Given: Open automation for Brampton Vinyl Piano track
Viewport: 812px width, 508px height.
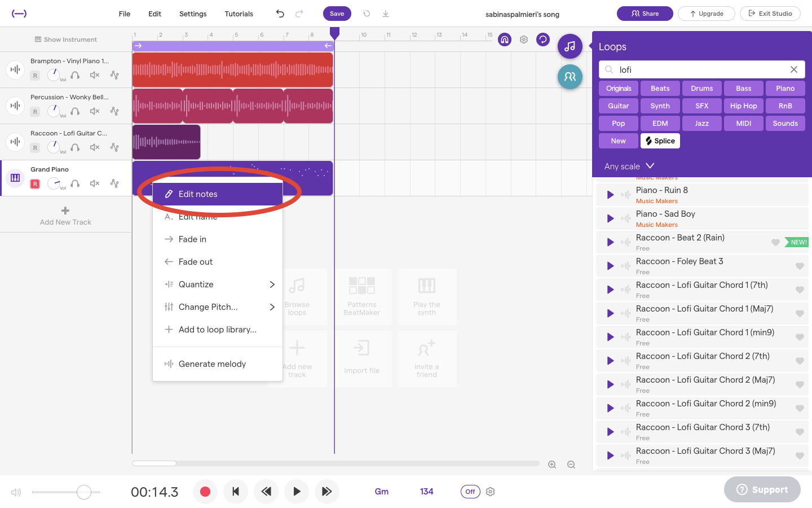Looking at the screenshot, I should click(x=114, y=75).
